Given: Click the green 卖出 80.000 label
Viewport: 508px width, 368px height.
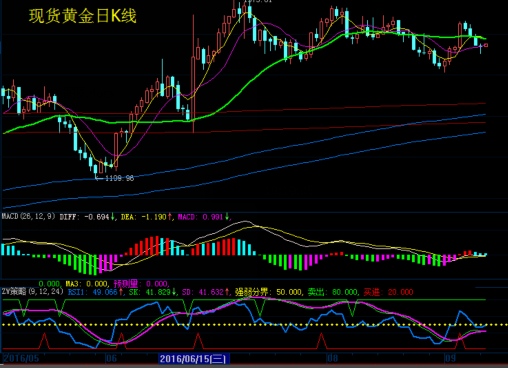Looking at the screenshot, I should point(333,292).
